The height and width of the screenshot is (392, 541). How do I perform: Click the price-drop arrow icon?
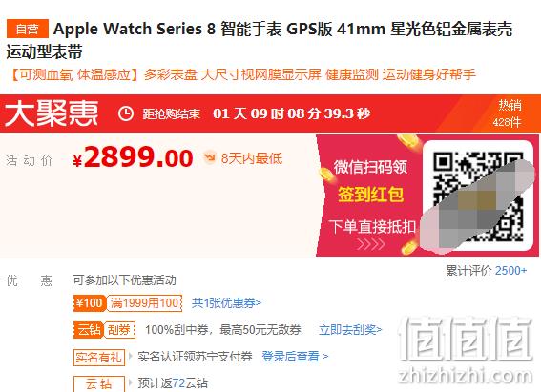tap(209, 157)
